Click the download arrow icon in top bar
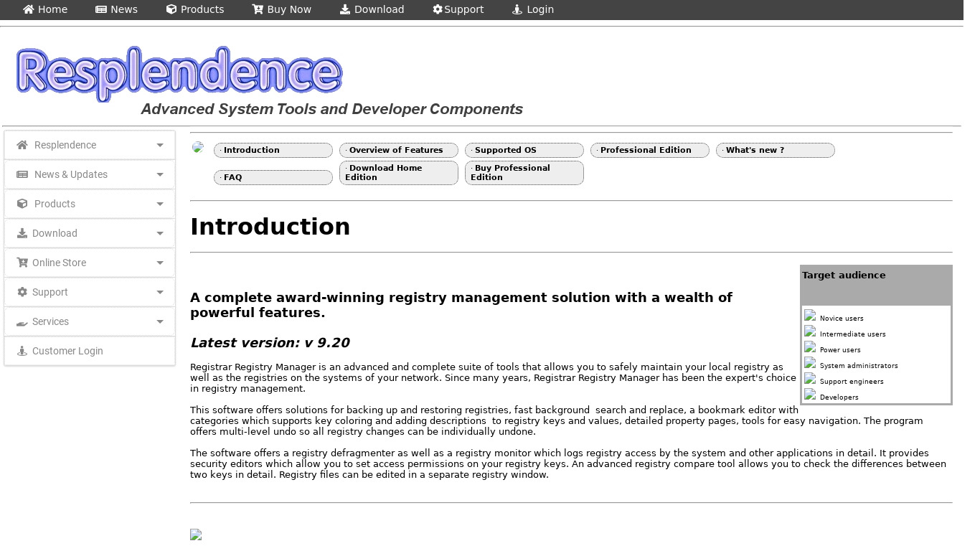The height and width of the screenshot is (551, 980). coord(345,9)
